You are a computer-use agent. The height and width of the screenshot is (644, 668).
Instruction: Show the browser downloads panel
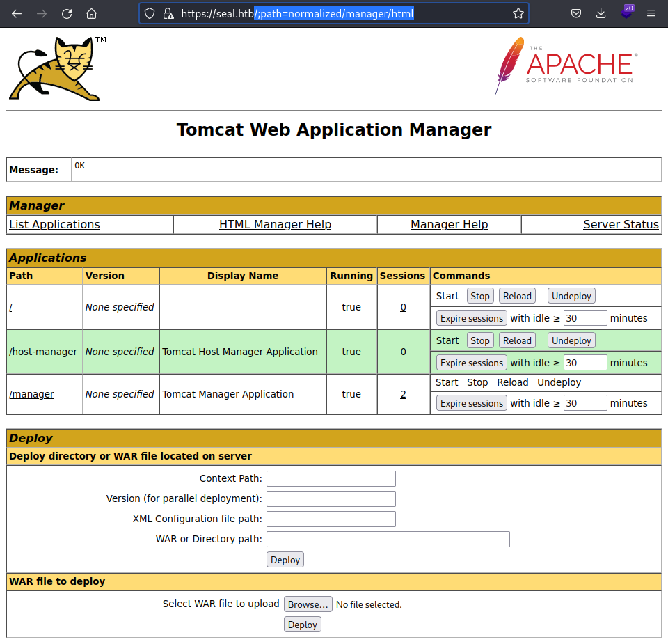pos(601,14)
